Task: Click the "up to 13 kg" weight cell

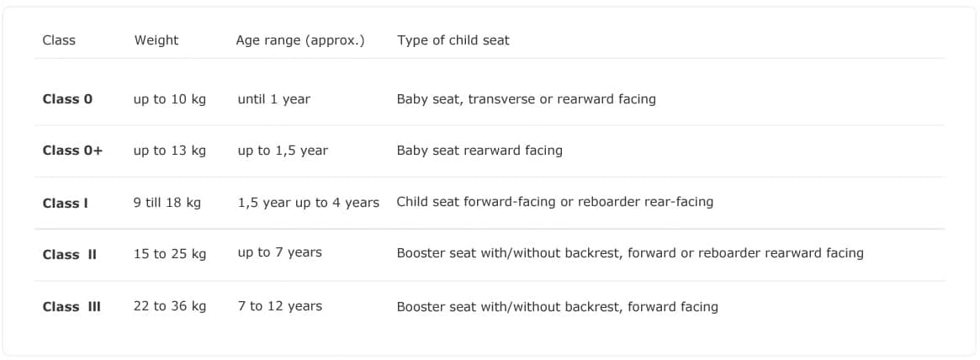Action: click(x=170, y=151)
